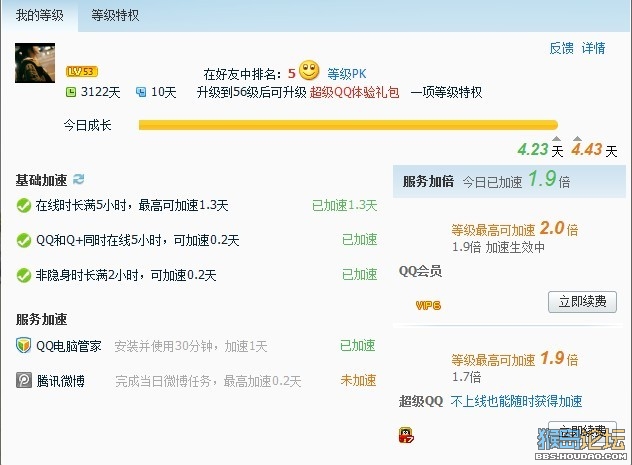Click the 反馈 feedback link
Viewport: 632px width, 465px height.
click(561, 48)
